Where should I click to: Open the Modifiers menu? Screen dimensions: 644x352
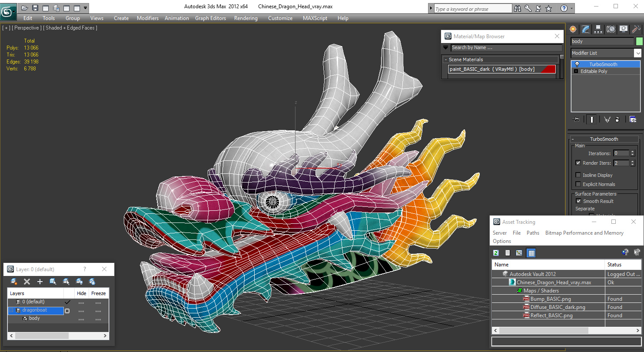click(148, 18)
